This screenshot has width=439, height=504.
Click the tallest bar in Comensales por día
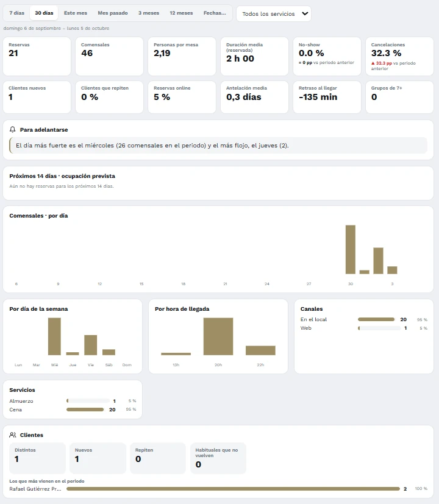(x=351, y=249)
